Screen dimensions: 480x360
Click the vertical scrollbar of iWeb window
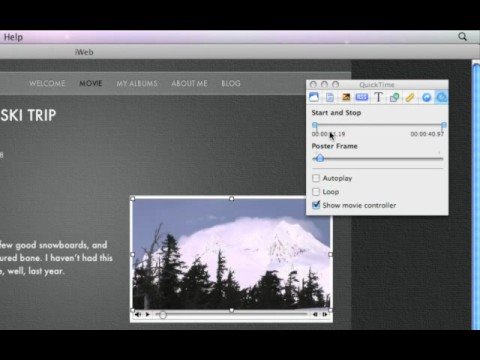click(476, 195)
